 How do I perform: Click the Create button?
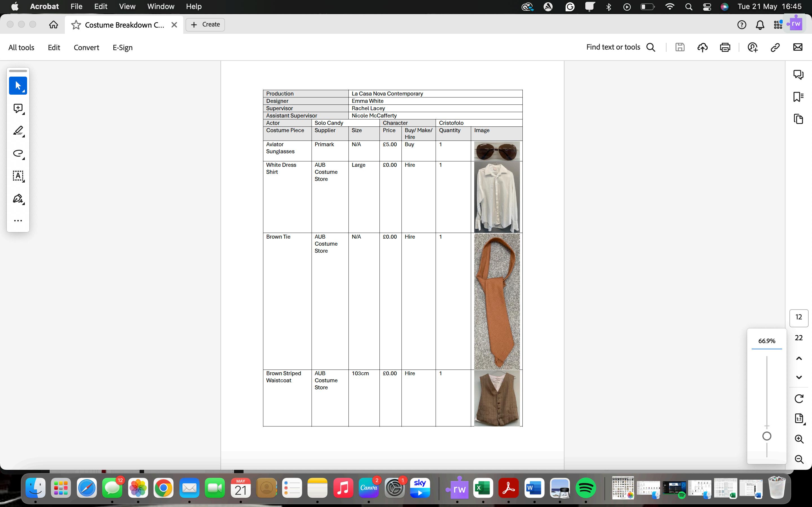[205, 25]
